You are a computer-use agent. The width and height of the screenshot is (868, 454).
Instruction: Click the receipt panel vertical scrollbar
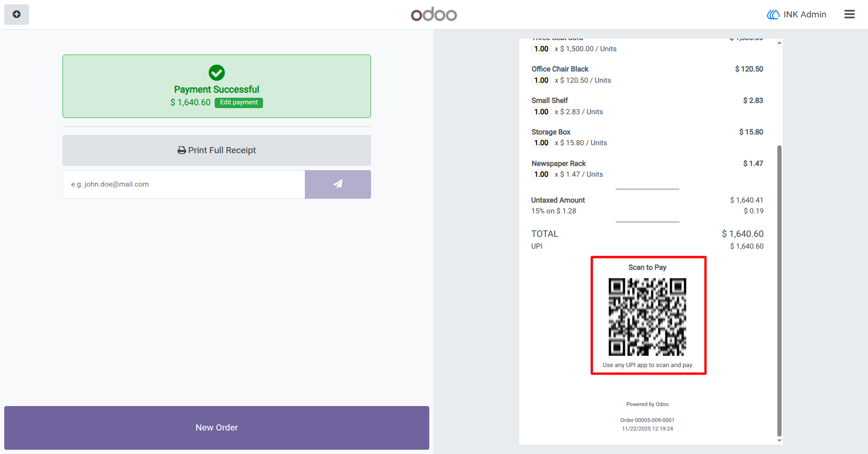(779, 290)
